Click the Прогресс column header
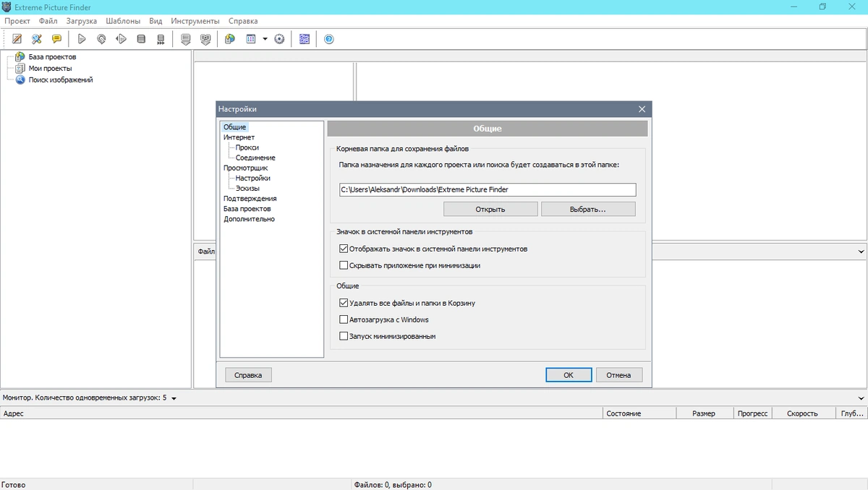Viewport: 868px width, 490px height. coord(752,413)
